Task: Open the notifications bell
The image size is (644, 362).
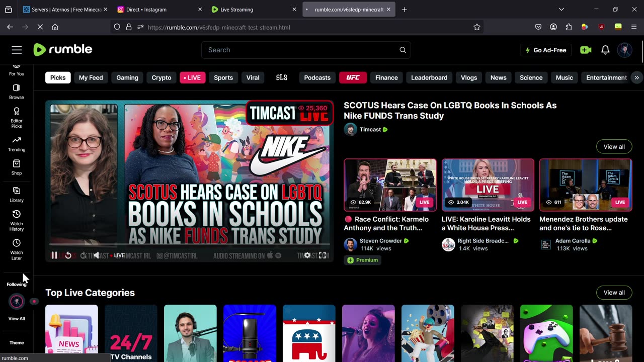Action: pyautogui.click(x=605, y=50)
